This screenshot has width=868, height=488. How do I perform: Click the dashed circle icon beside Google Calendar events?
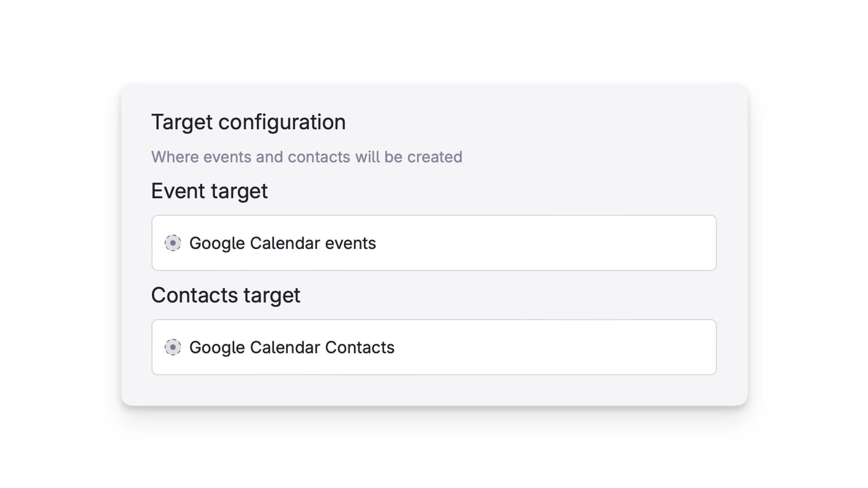(173, 243)
